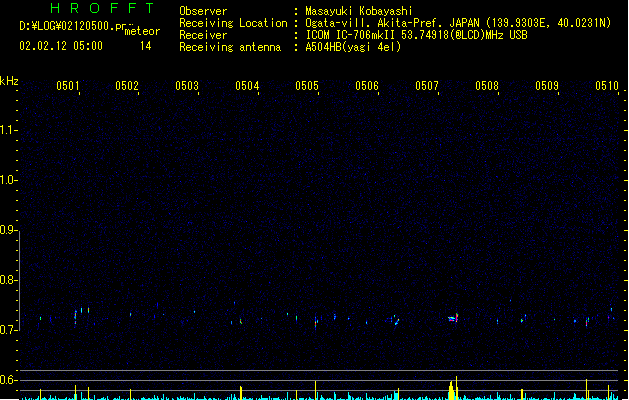Click the 0.7 kHz frequency axis label
The height and width of the screenshot is (400, 629).
(x=8, y=330)
